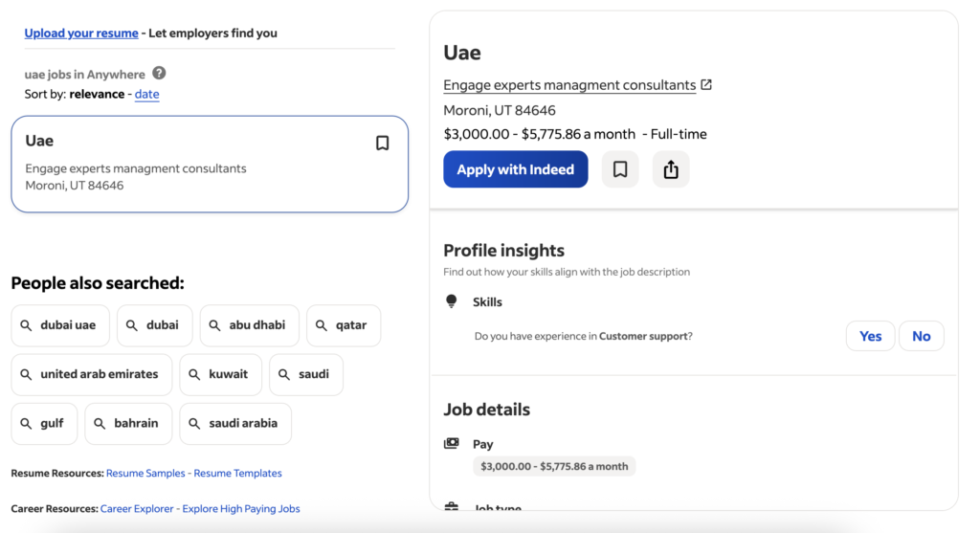Viewport: 980px width, 533px height.
Task: Select the Uae job card title
Action: point(39,141)
